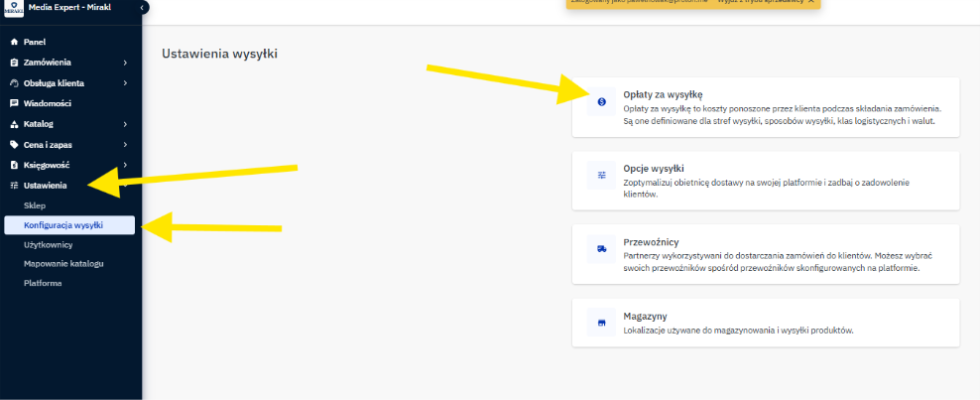Expand the Katalog submenu arrow
Viewport: 980px width, 400px height.
125,124
